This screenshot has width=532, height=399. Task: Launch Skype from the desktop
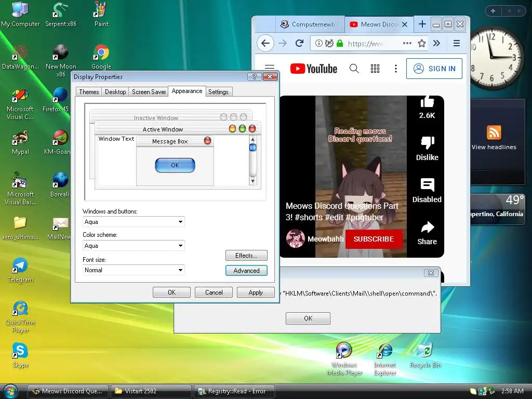pos(20,355)
